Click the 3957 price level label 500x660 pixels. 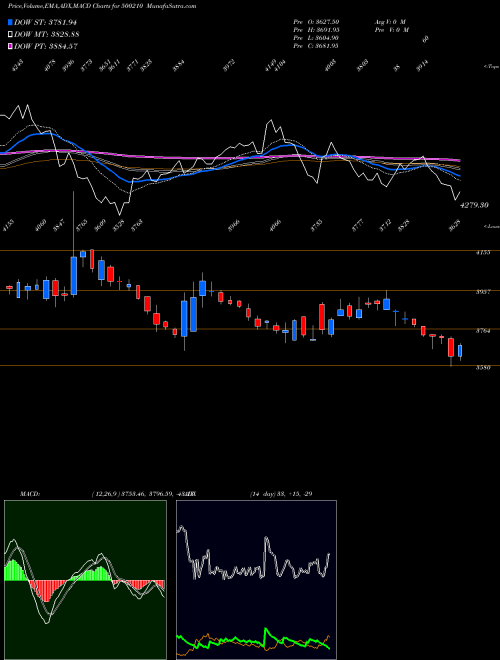pos(483,292)
